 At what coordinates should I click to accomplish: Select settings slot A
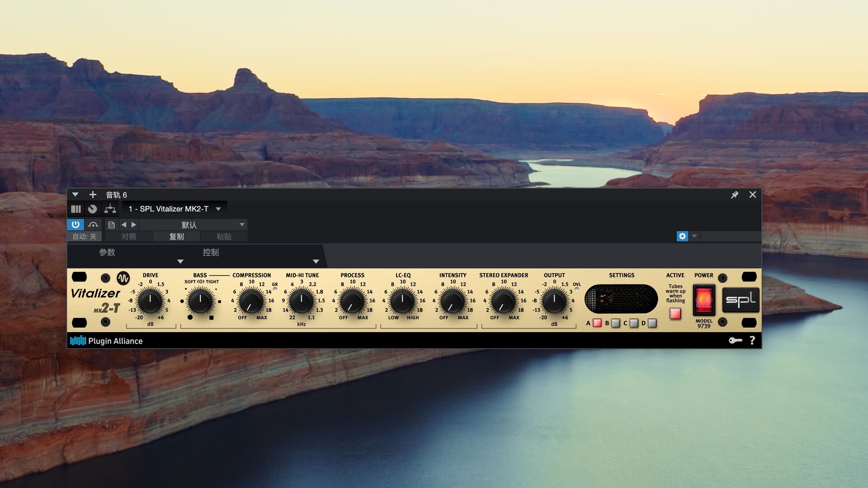point(597,323)
